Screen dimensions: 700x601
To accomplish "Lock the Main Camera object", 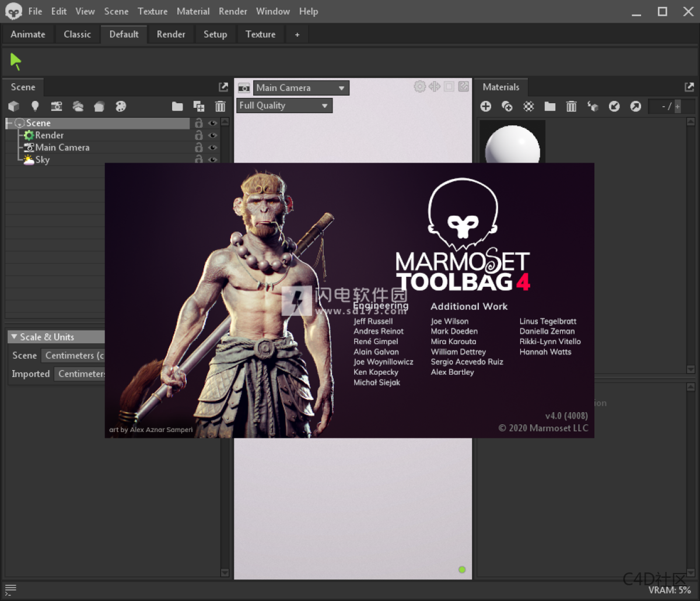I will point(198,147).
